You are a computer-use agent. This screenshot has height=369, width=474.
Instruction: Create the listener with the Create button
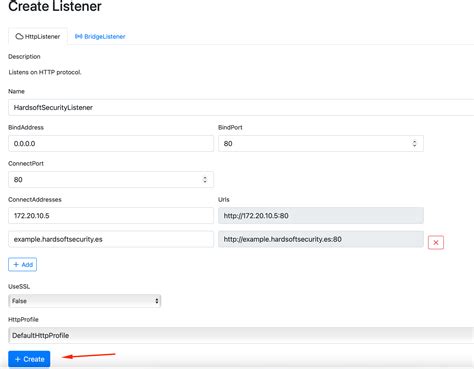pos(29,359)
